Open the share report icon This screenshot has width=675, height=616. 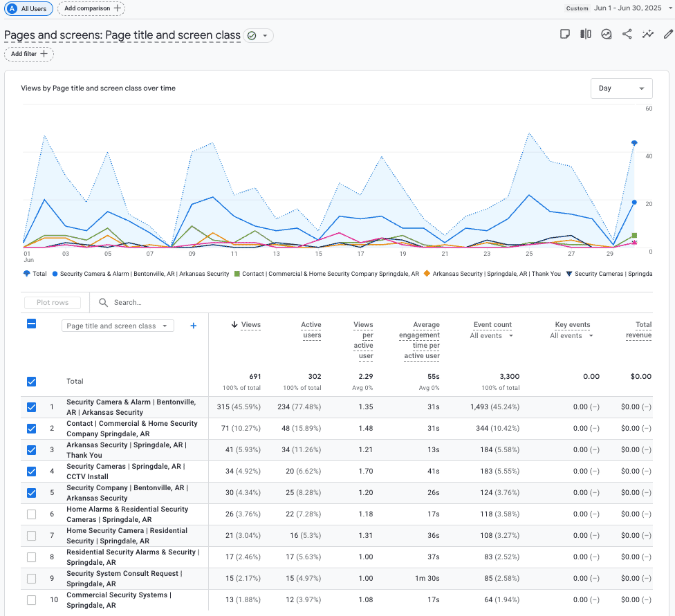(627, 34)
